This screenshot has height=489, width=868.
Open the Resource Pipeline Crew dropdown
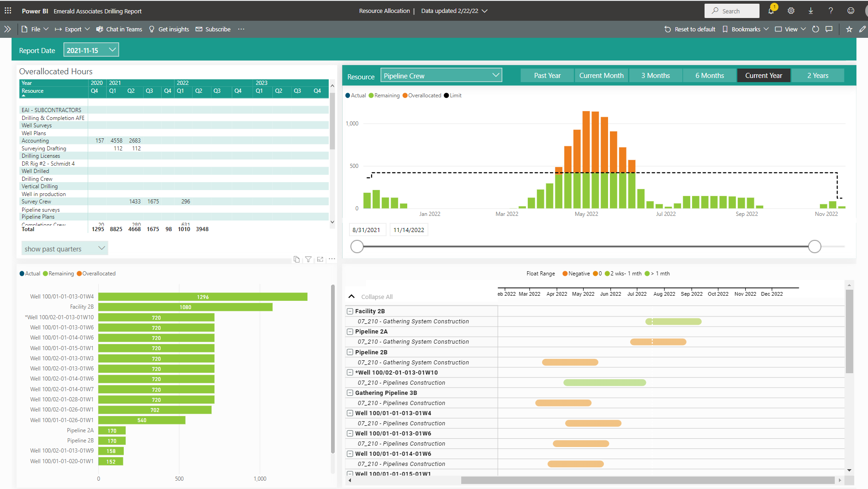(441, 75)
